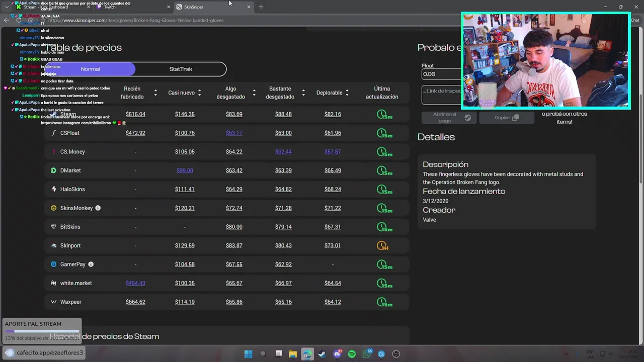This screenshot has width=644, height=362.
Task: Sort by Casi nuevo column arrows
Action: [x=200, y=93]
